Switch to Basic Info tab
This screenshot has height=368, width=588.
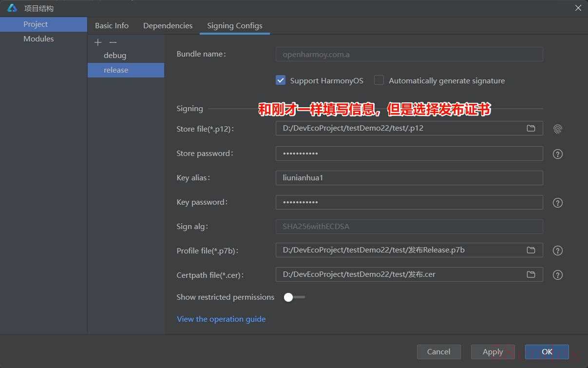(112, 25)
